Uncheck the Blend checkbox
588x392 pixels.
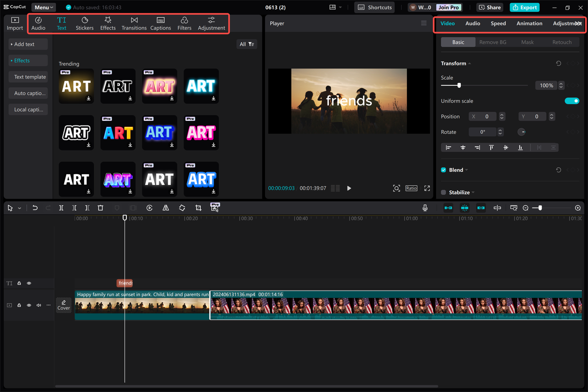pyautogui.click(x=443, y=170)
